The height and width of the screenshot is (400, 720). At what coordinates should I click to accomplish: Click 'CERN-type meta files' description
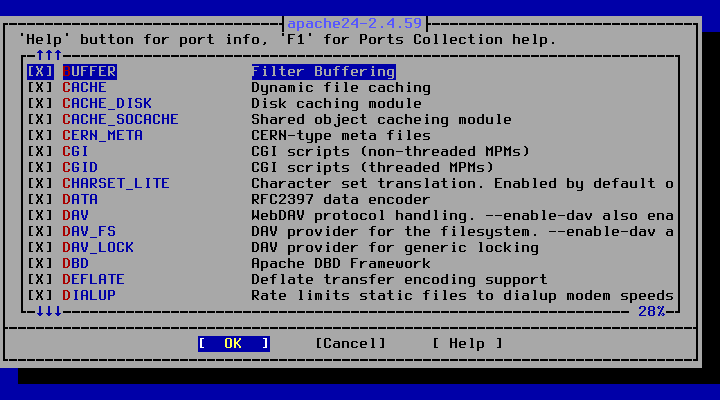point(341,135)
